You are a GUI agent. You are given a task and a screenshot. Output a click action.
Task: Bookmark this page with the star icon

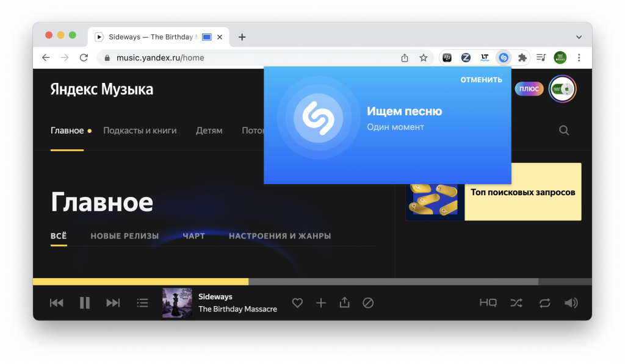424,58
